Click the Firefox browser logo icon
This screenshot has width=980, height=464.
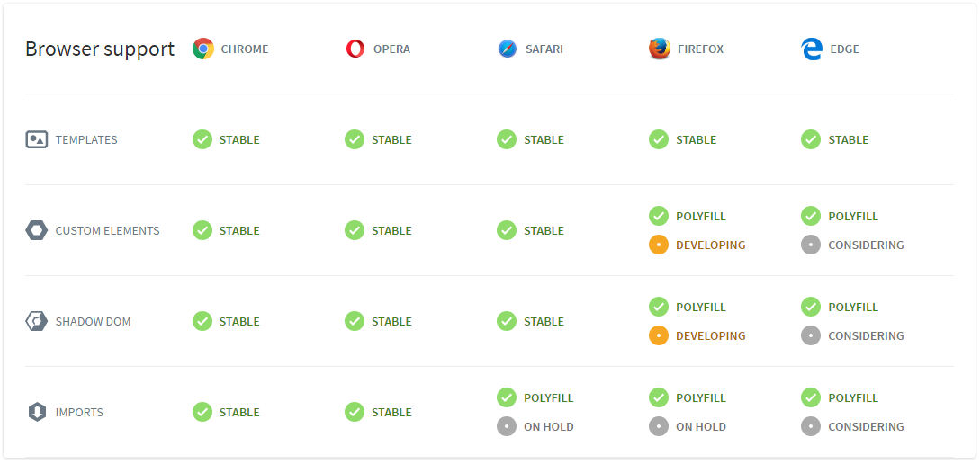pyautogui.click(x=660, y=49)
